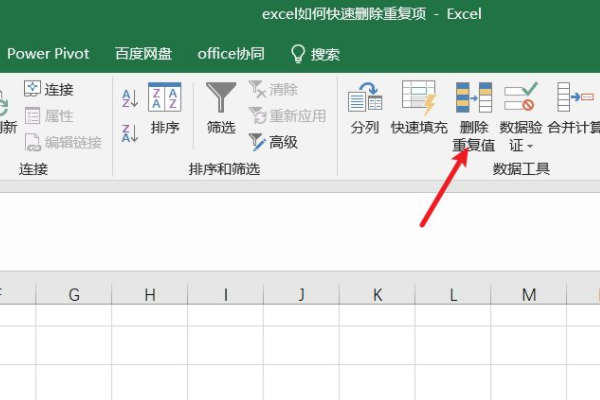Select column G header
This screenshot has height=400, width=600.
pyautogui.click(x=74, y=294)
